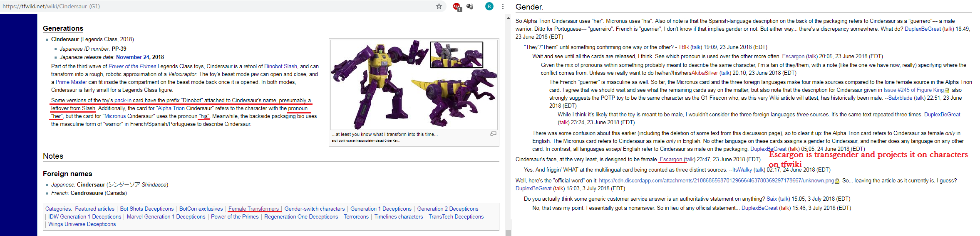
Task: Open the IDW Generation 1 Decepticons category
Action: coord(84,216)
